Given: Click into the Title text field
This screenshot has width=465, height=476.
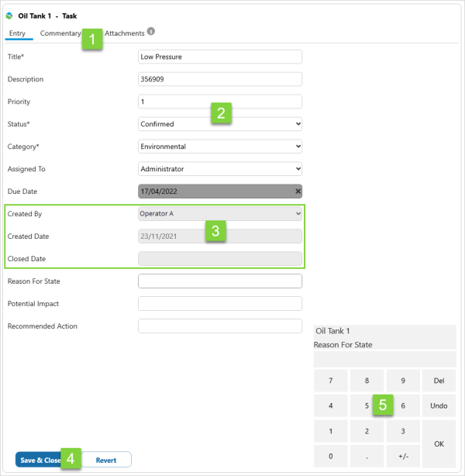Looking at the screenshot, I should 219,57.
